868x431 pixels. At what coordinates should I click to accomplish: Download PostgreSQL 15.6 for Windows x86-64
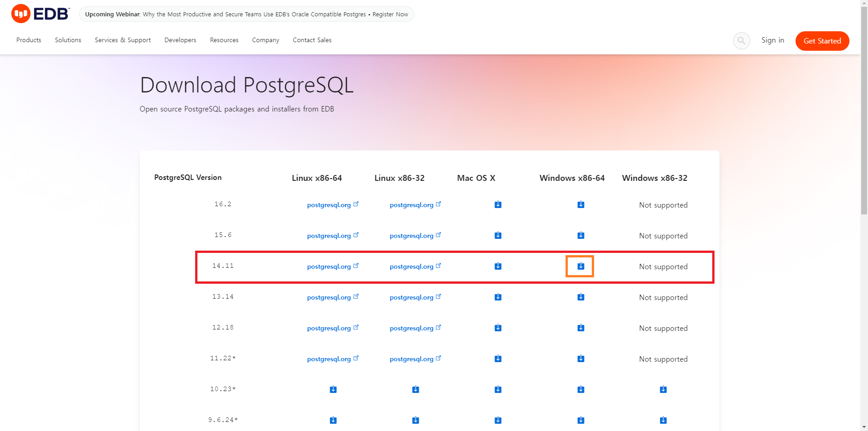(581, 236)
